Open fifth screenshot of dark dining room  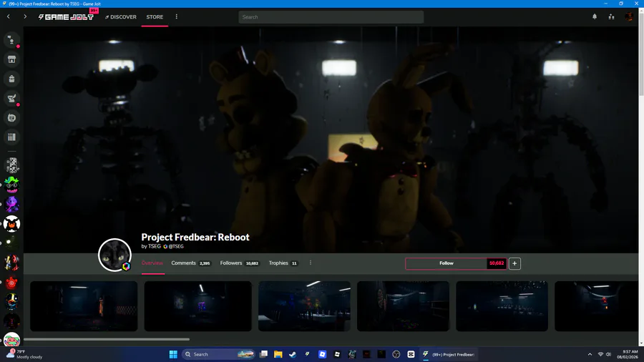point(502,306)
